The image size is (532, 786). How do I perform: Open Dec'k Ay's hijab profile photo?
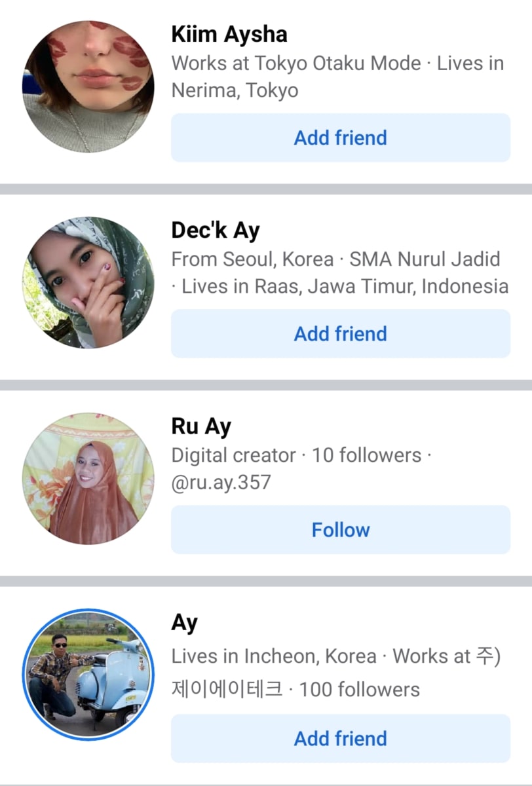point(88,282)
